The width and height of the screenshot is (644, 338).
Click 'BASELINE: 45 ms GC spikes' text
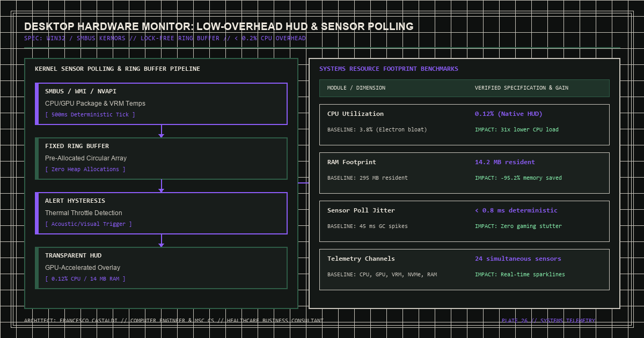tap(368, 226)
